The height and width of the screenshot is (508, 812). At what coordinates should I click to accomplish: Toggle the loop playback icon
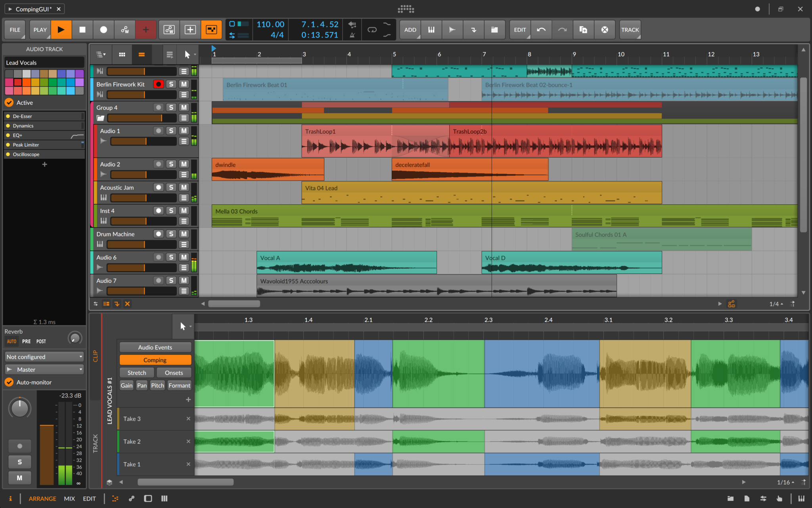[x=372, y=29]
